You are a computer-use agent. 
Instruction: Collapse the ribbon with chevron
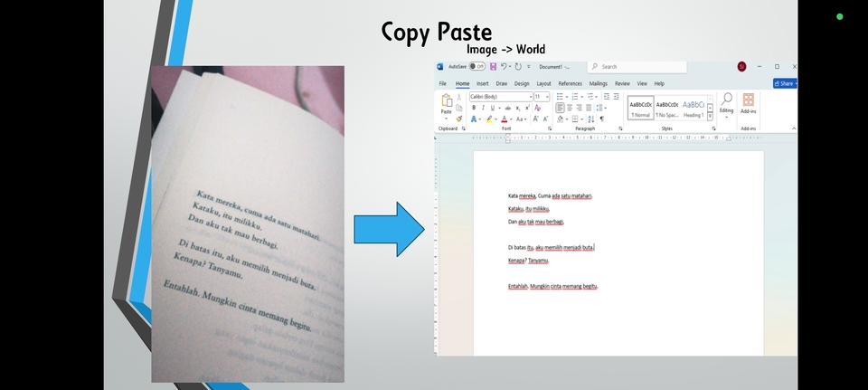[794, 128]
